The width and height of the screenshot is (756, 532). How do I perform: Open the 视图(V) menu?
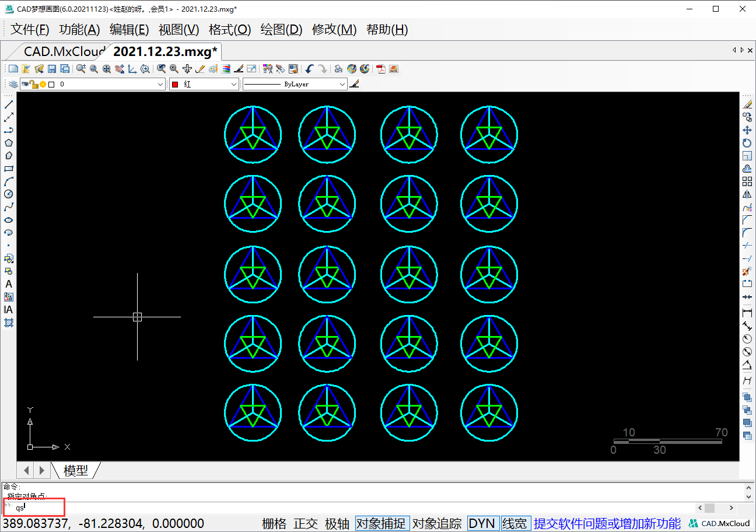point(179,30)
